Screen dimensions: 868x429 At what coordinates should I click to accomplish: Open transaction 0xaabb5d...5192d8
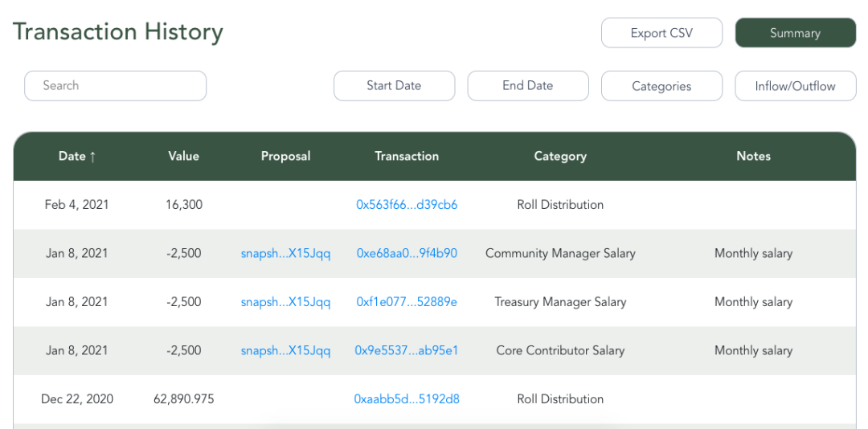point(407,399)
